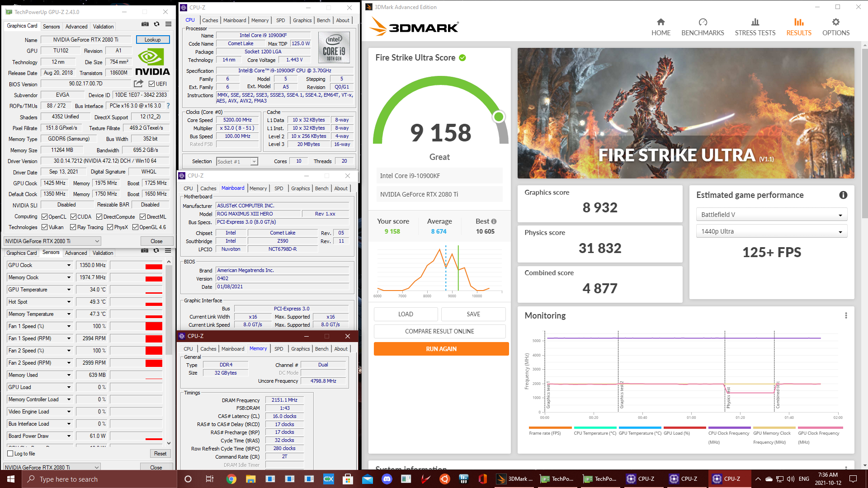The image size is (868, 488).
Task: Expand the GPU Temperature sensor dropdown
Action: tap(69, 290)
